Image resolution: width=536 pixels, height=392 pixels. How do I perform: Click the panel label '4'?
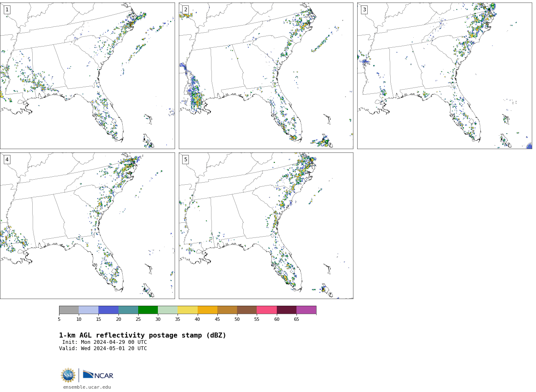point(7,160)
